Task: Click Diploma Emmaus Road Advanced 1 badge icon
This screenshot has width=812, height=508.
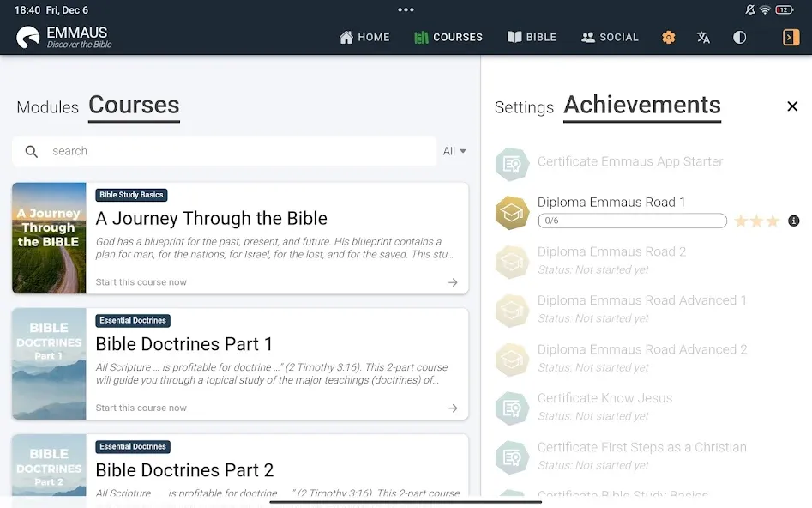Action: click(512, 311)
